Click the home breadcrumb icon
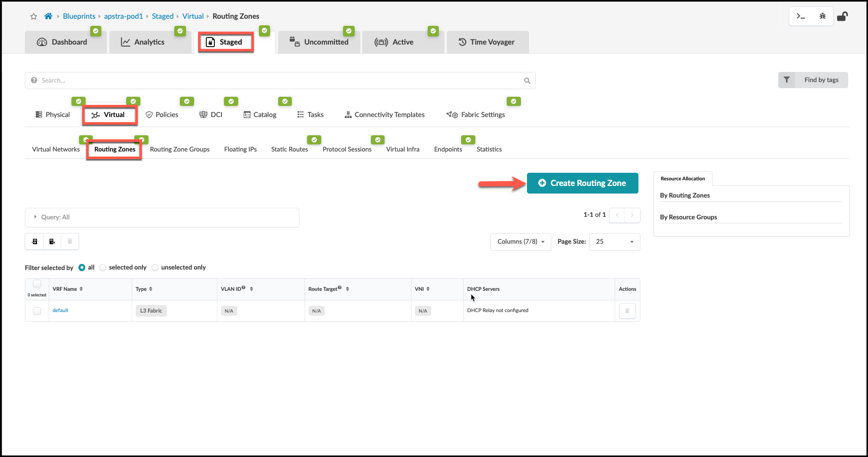Screen dimensions: 868x457 [48, 16]
